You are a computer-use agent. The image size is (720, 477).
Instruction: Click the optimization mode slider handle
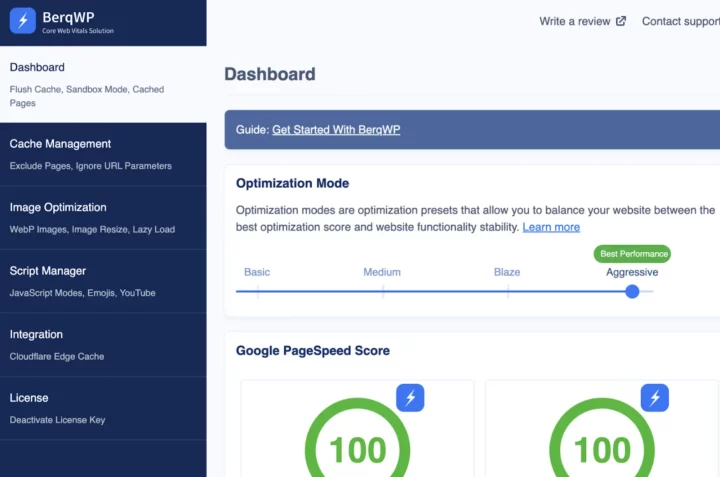pyautogui.click(x=632, y=292)
